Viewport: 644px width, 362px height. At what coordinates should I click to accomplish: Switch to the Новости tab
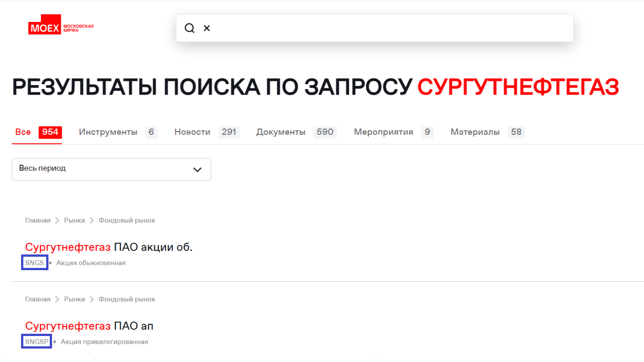pos(207,132)
